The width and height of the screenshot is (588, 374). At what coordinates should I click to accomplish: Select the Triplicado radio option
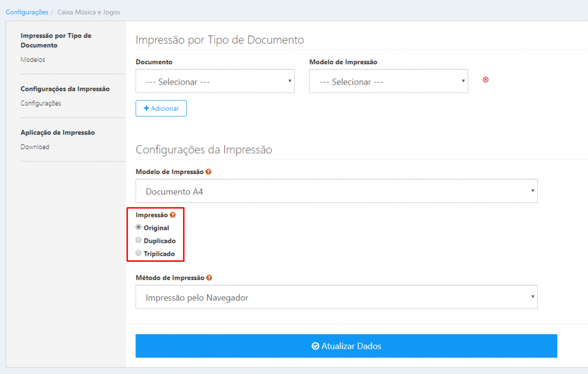point(138,253)
